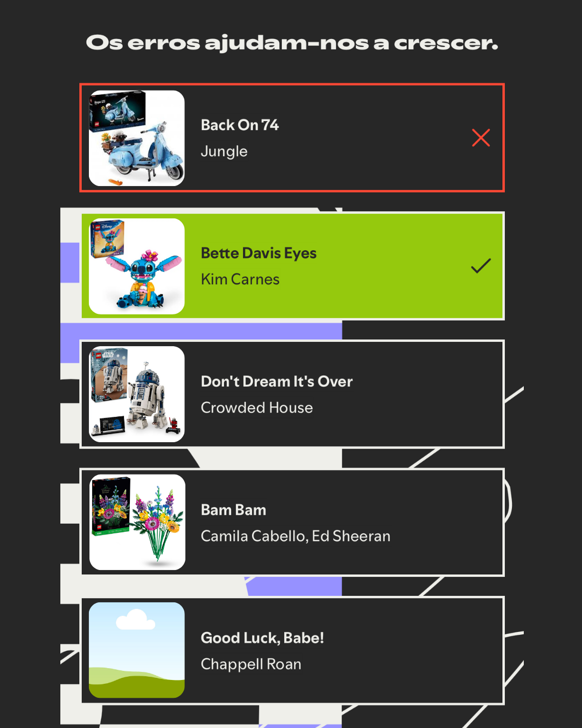The image size is (582, 728).
Task: Choose the "Don't Dream It's Over" title
Action: 276,381
